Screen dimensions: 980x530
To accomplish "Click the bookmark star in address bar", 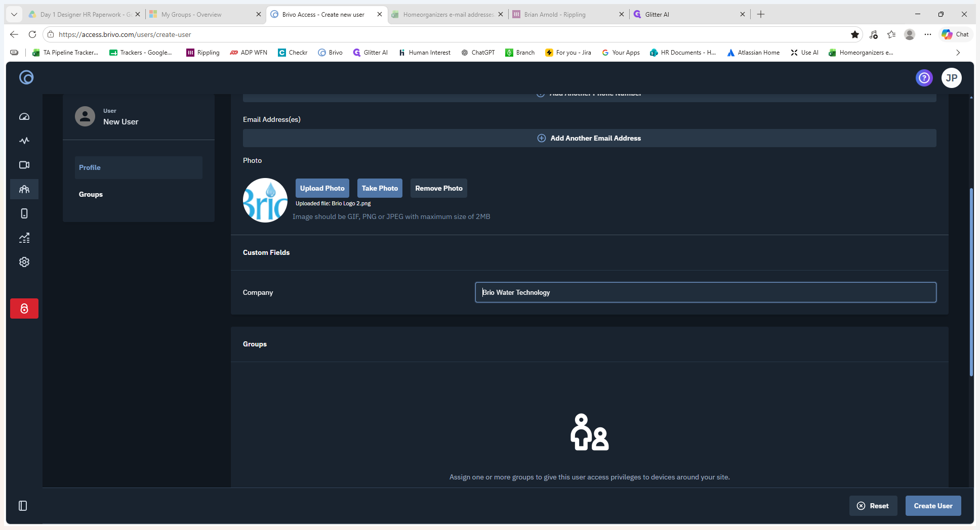I will pyautogui.click(x=855, y=34).
